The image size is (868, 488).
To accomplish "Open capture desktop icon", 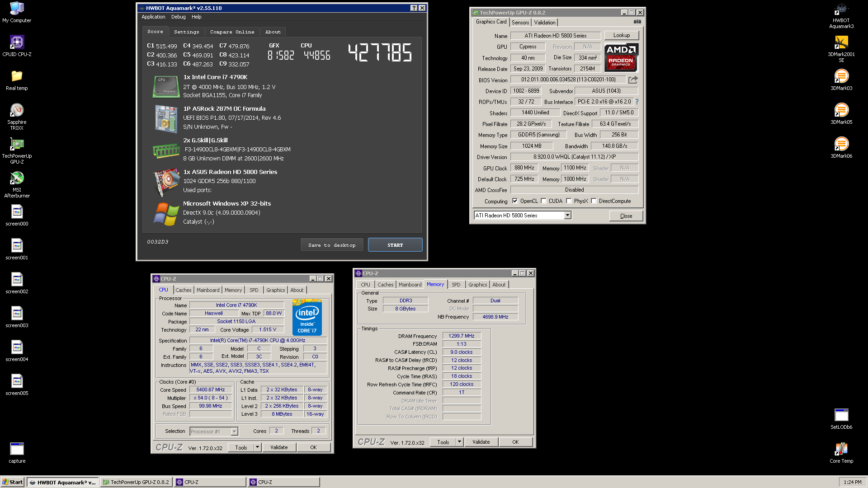I will click(17, 453).
